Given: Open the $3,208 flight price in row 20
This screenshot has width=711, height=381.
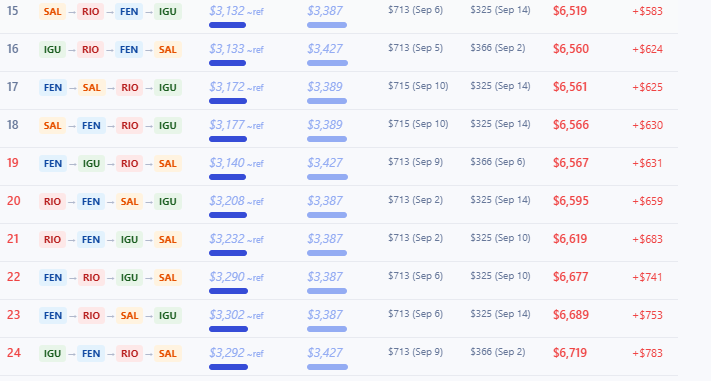Looking at the screenshot, I should [x=227, y=201].
